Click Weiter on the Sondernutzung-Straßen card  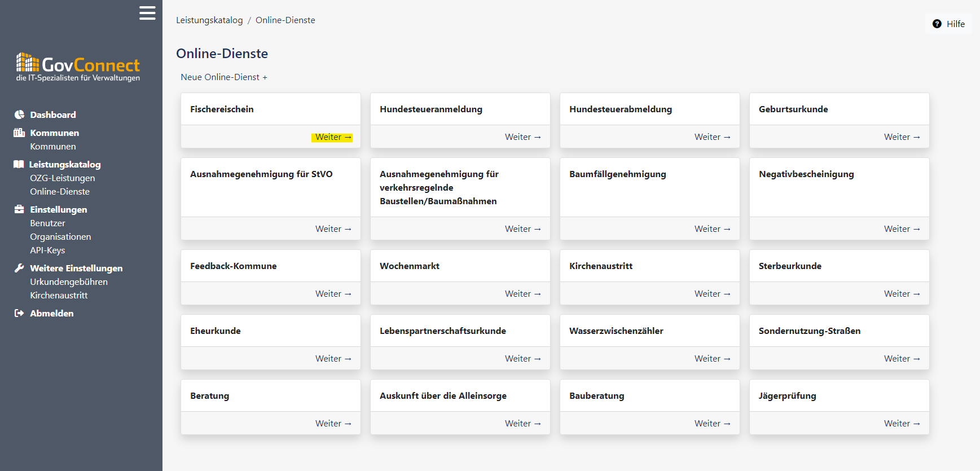point(902,359)
